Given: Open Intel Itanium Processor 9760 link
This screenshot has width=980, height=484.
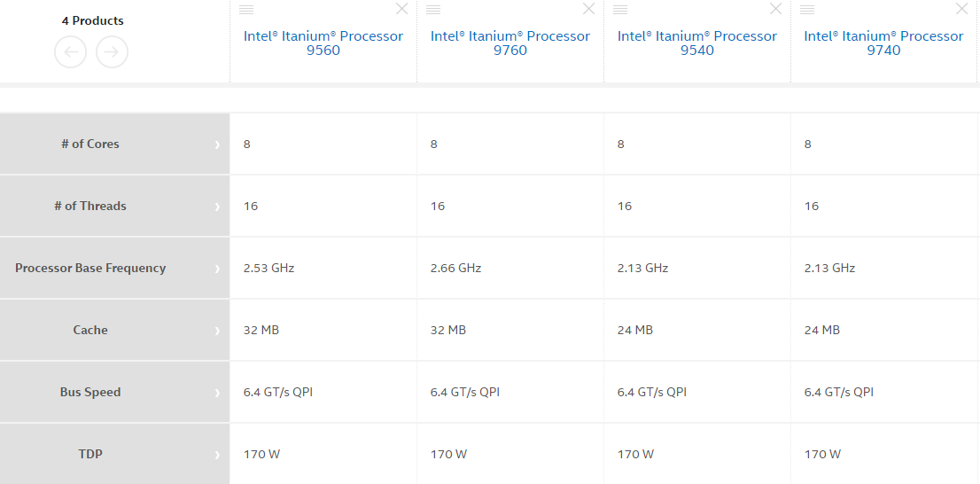Looking at the screenshot, I should click(x=510, y=43).
